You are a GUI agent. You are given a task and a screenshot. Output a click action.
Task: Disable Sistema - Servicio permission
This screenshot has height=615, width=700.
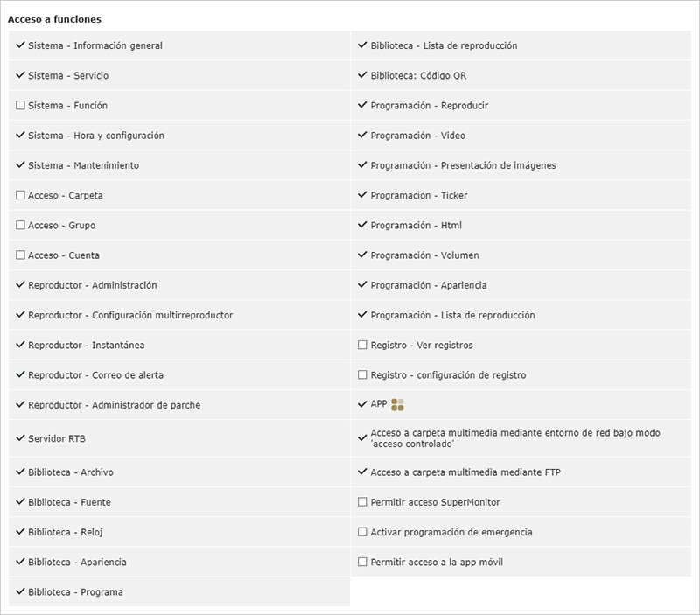(20, 75)
